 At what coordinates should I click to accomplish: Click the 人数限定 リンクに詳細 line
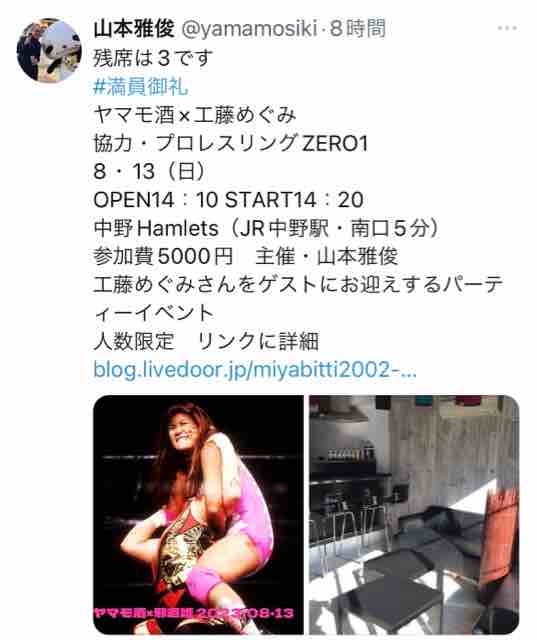click(x=206, y=341)
